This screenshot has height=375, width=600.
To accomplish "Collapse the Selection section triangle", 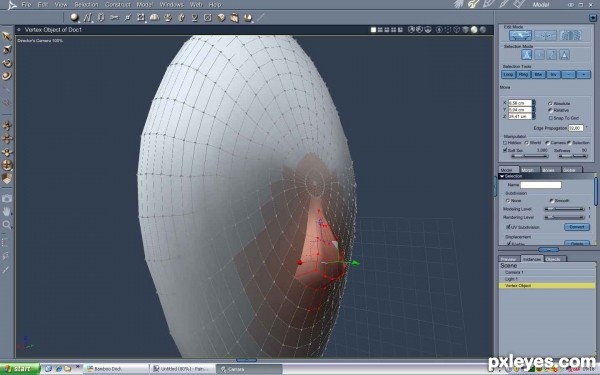I will (x=502, y=176).
